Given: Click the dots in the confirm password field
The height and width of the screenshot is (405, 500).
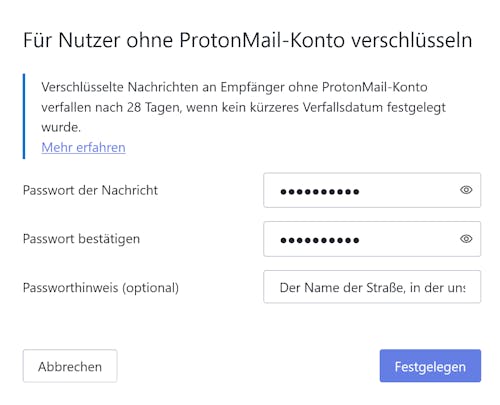Looking at the screenshot, I should click(x=320, y=240).
